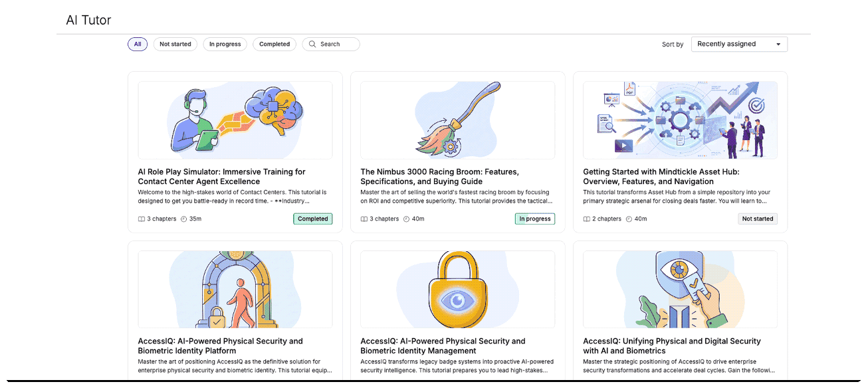Viewport: 868px width, 388px height.
Task: Click 3 chapters text on Nimbus card
Action: 385,219
